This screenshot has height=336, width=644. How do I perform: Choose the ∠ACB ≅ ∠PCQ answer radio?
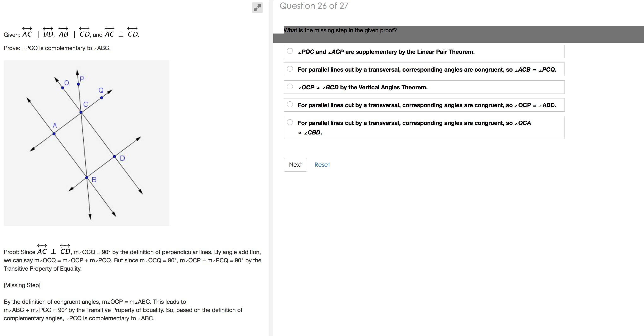point(290,69)
